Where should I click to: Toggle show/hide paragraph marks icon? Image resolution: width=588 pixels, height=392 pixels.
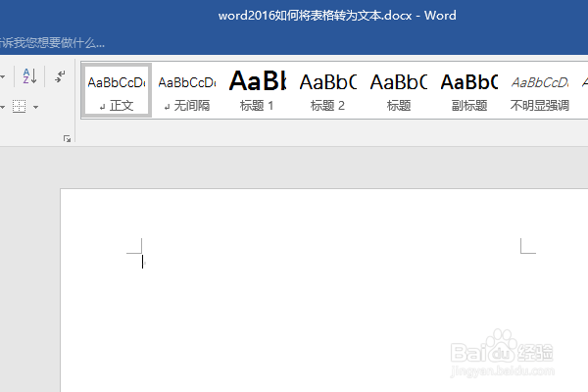60,76
